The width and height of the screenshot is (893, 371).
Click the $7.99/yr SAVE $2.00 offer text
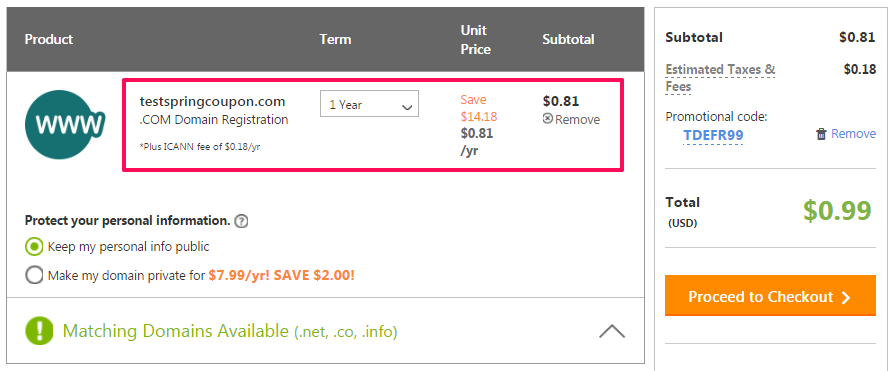[x=281, y=276]
